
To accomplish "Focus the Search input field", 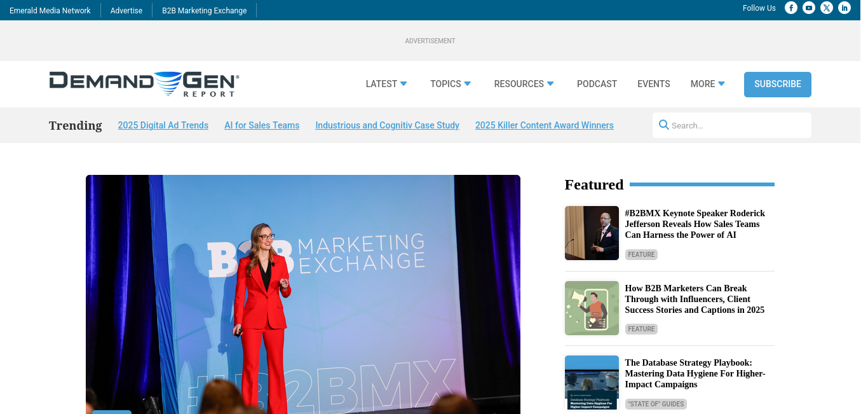I will pos(732,125).
